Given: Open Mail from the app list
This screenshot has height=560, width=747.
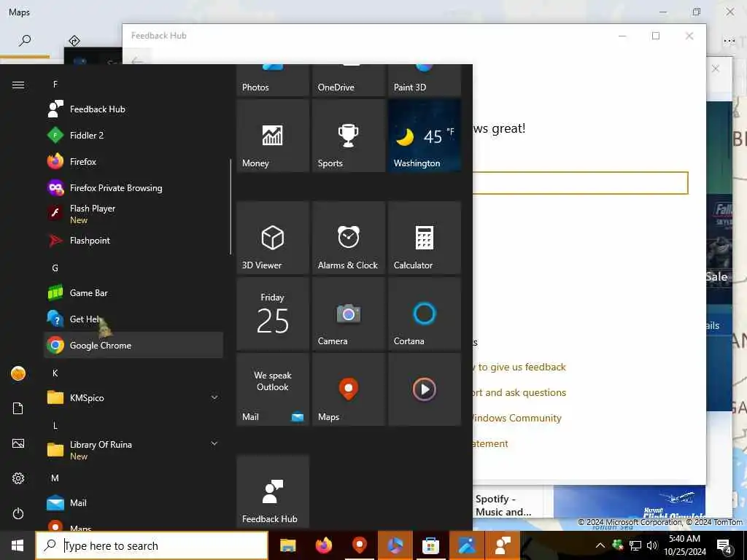Looking at the screenshot, I should [133, 502].
